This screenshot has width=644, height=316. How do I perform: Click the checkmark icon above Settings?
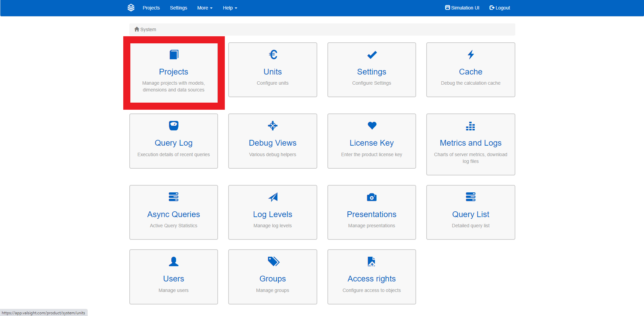[372, 55]
